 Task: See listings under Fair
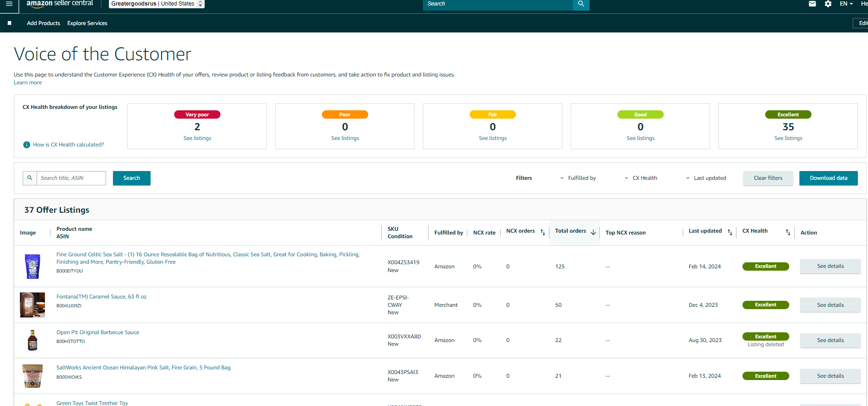pyautogui.click(x=493, y=138)
